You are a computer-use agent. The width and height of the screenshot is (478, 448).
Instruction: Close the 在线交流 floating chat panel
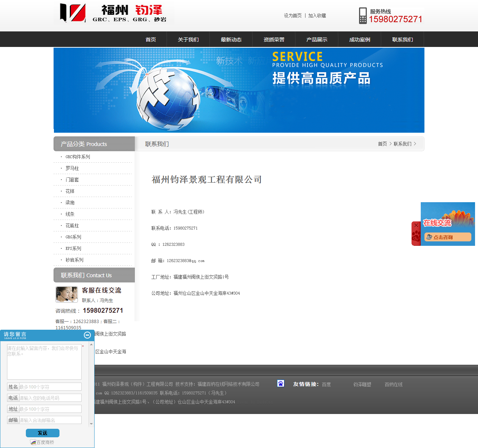(x=416, y=225)
